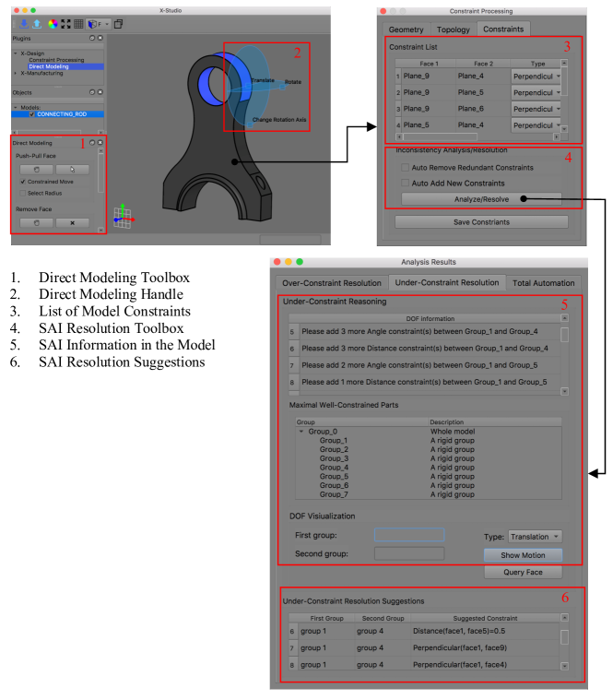This screenshot has height=700, width=613.
Task: Collapse the Group_0 tree node
Action: coord(301,432)
